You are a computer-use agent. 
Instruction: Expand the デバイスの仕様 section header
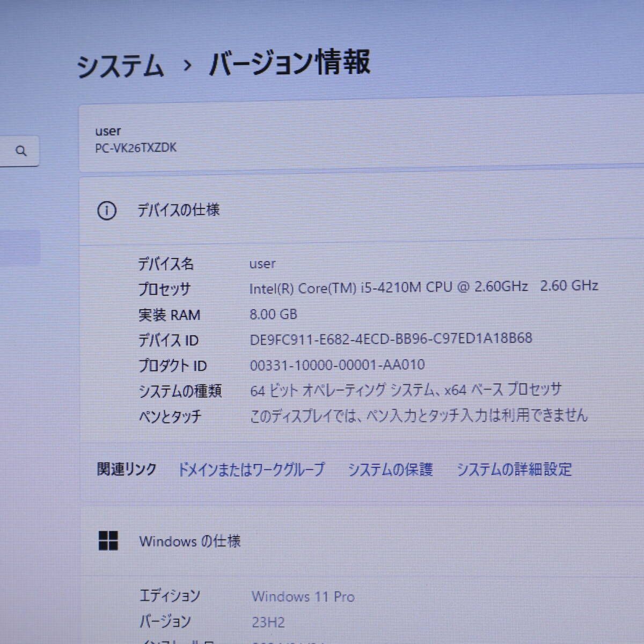pos(362,210)
